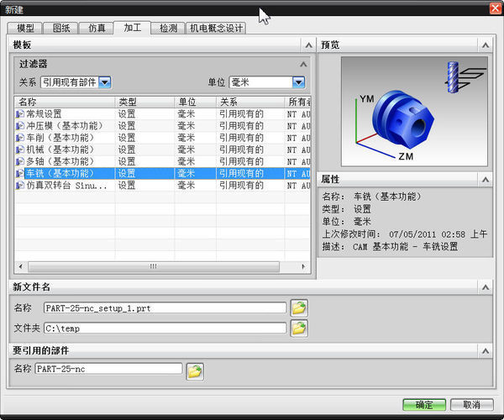This screenshot has width=504, height=420.
Task: Confirm with the 确定 button
Action: 424,405
